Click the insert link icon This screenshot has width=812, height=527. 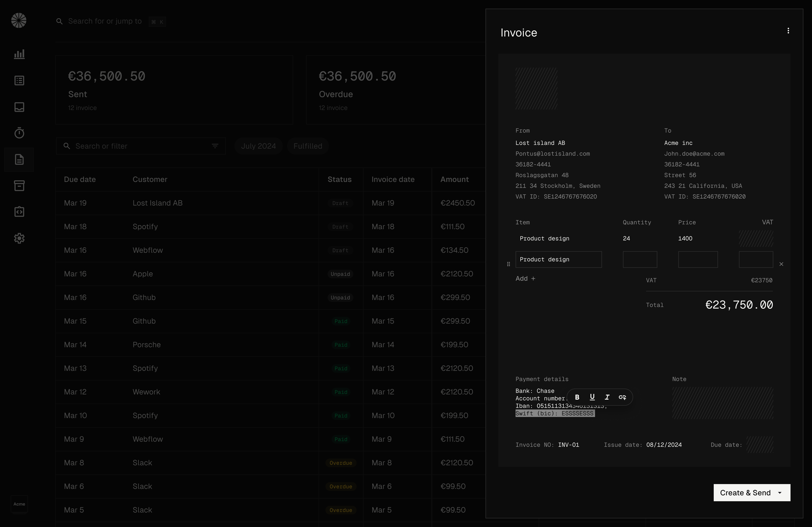click(622, 397)
